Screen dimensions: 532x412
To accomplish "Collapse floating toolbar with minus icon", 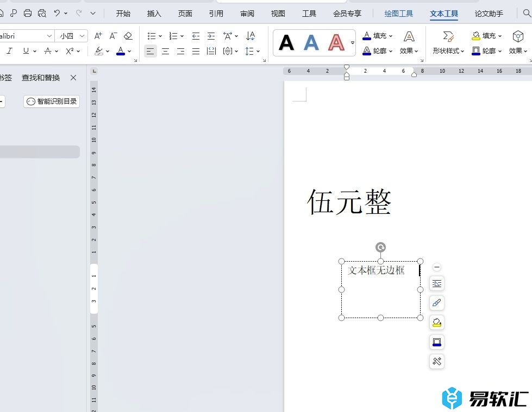I will click(x=437, y=267).
